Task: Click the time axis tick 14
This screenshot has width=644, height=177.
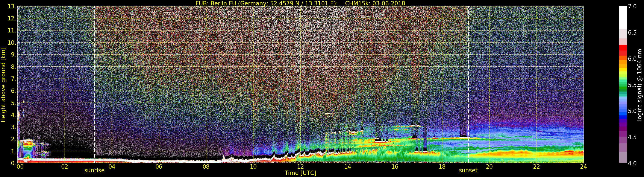Action: (x=347, y=167)
